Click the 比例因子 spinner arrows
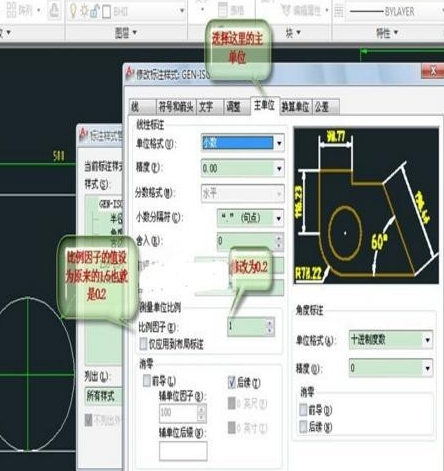The width and height of the screenshot is (444, 471). (270, 326)
